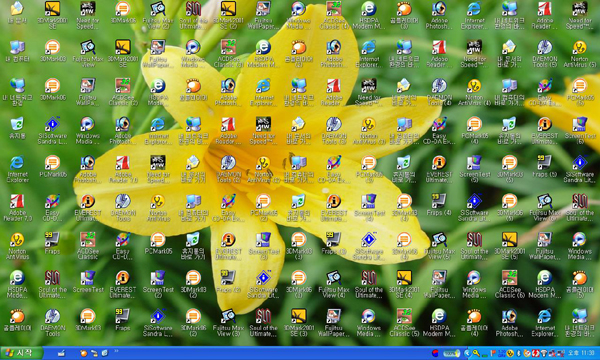Click the ScreenTest (6) shortcut icon

click(580, 129)
